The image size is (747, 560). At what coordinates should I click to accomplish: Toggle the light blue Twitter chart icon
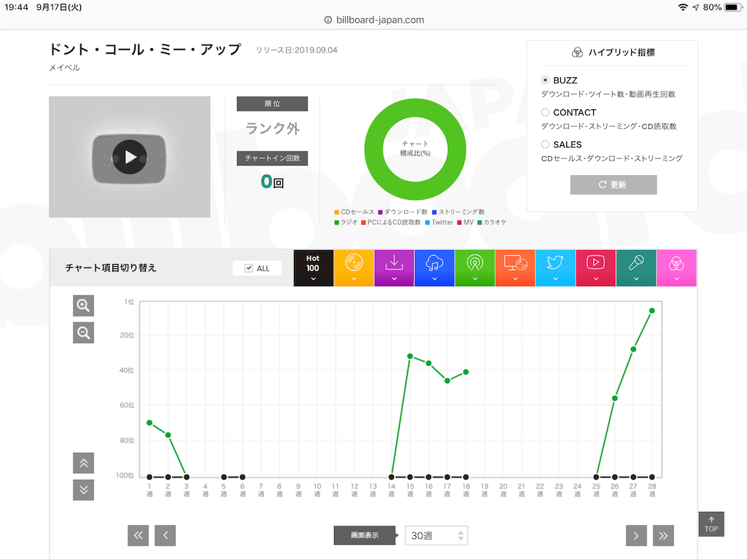point(555,268)
